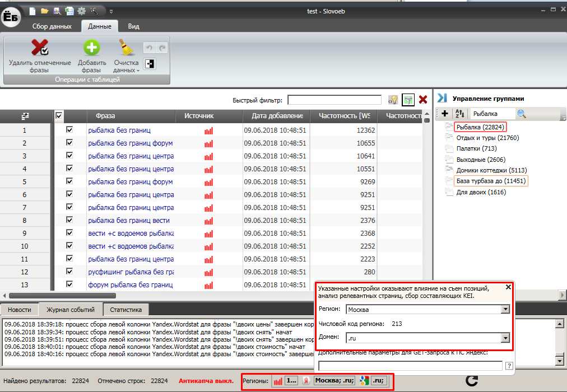This screenshot has height=392, width=567.
Task: Toggle checkbox for row 9 'вести +с водоемов'
Action: tap(69, 232)
